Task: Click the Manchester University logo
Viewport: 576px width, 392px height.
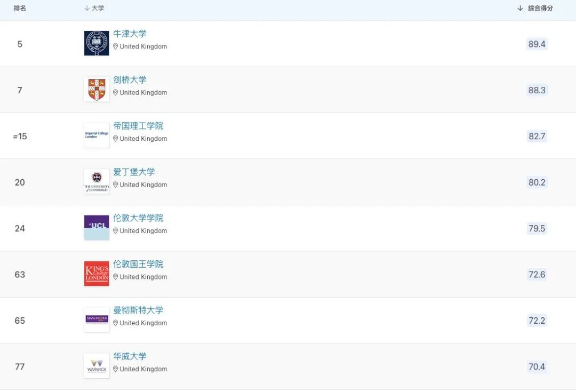Action: pos(96,319)
